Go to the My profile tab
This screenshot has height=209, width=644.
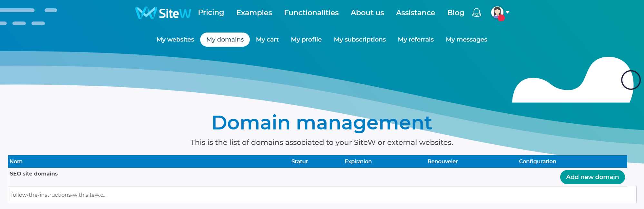(306, 40)
